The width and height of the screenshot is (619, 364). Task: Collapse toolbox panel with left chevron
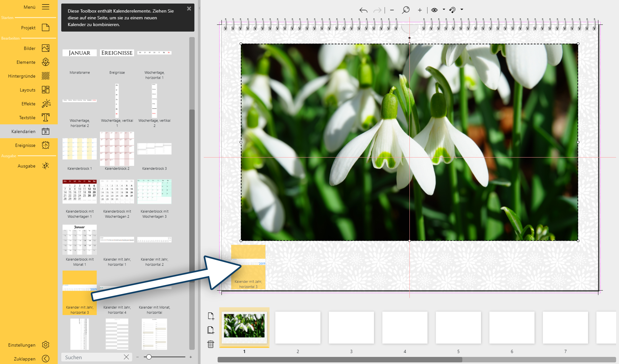coord(200,8)
